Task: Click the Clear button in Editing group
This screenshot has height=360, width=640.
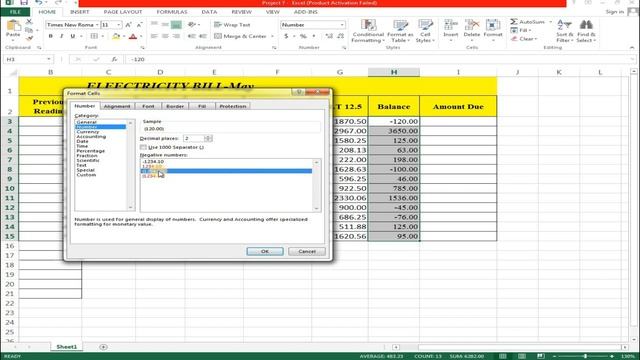Action: (x=524, y=39)
